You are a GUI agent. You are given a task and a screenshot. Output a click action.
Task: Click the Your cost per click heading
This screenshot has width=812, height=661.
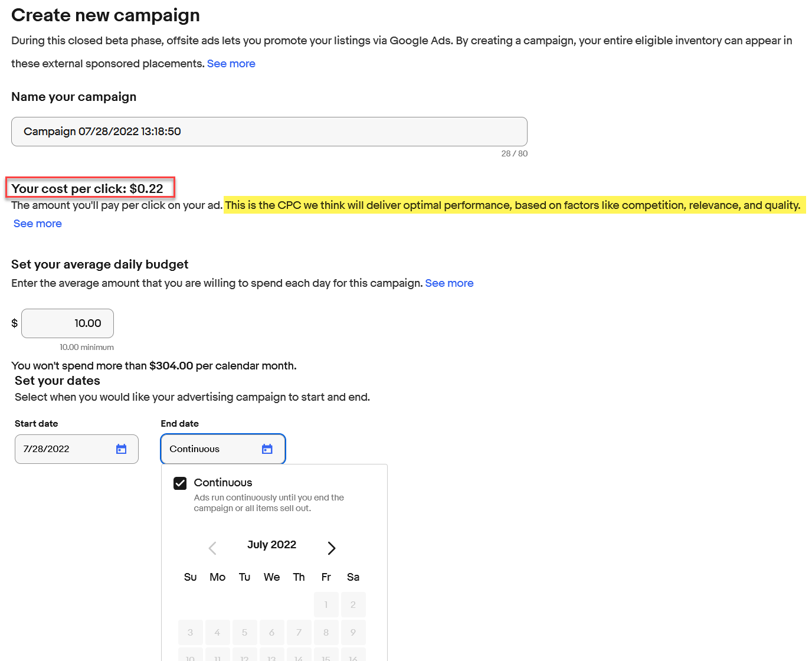pos(87,189)
